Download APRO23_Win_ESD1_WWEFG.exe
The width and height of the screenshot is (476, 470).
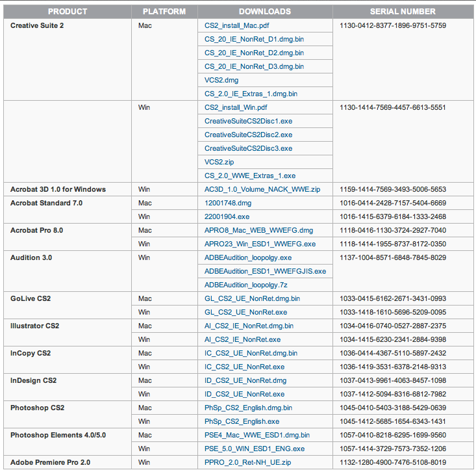tap(260, 244)
